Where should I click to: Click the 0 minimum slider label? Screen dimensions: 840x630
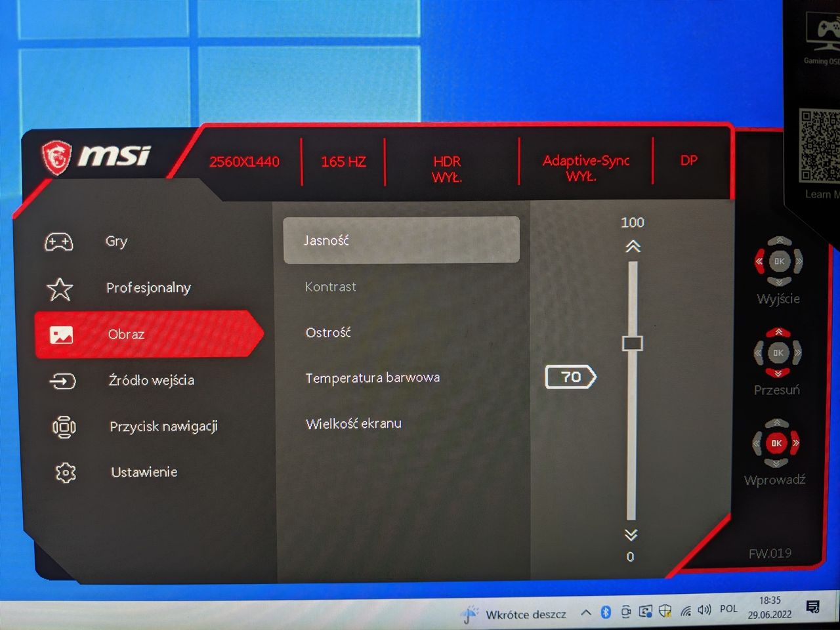[x=630, y=556]
